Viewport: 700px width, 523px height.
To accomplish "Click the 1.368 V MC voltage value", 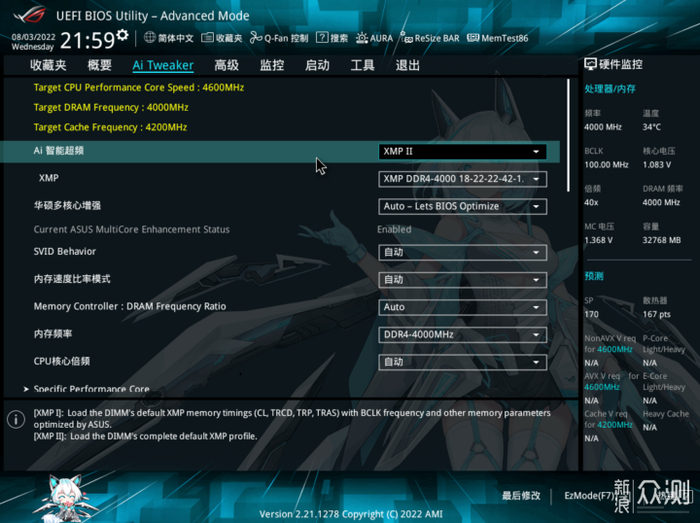I will click(x=599, y=240).
